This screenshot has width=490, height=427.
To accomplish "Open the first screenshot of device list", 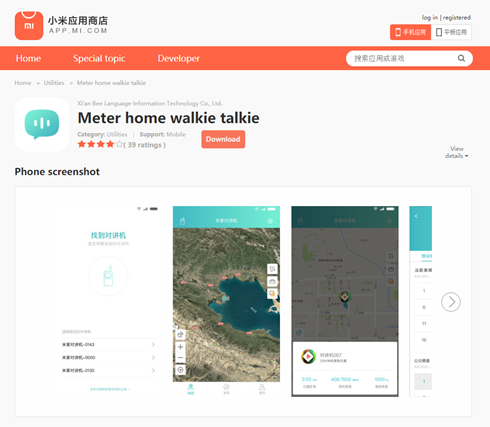I will (x=108, y=301).
